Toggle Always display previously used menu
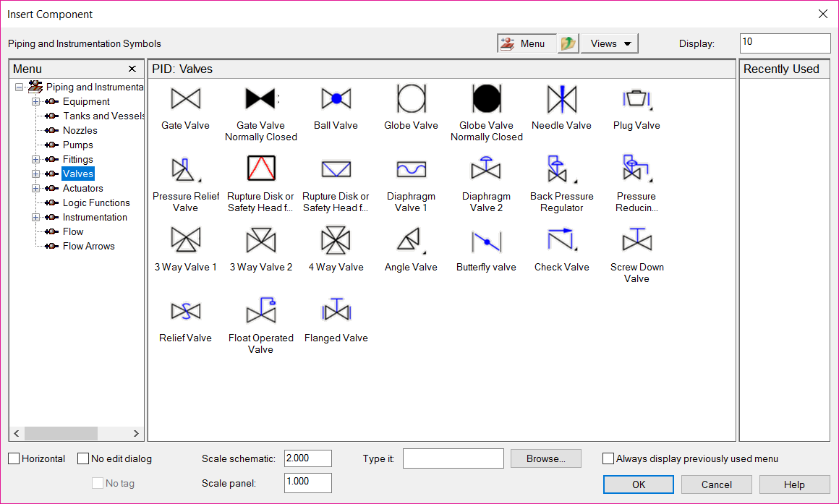 608,458
